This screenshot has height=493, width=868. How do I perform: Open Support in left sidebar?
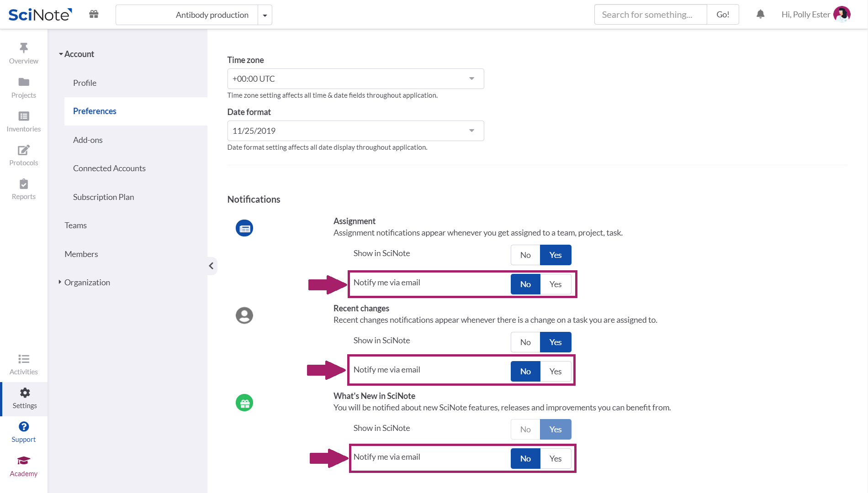[24, 432]
